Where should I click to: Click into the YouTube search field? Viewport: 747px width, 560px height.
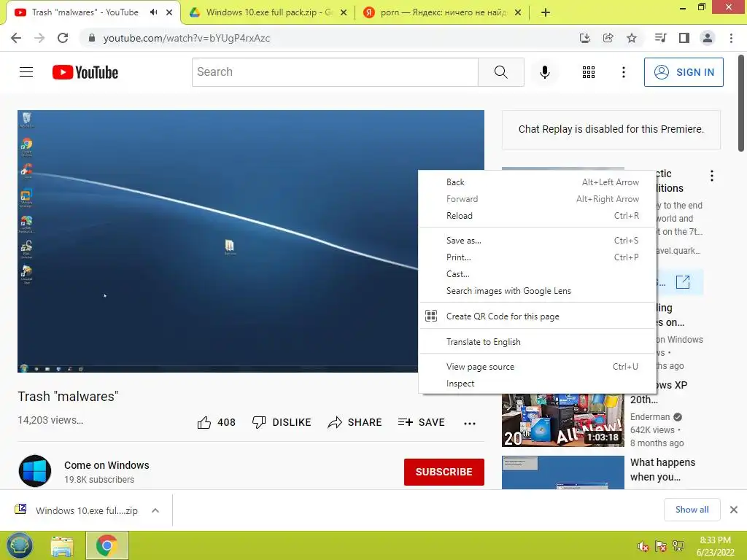pos(335,72)
